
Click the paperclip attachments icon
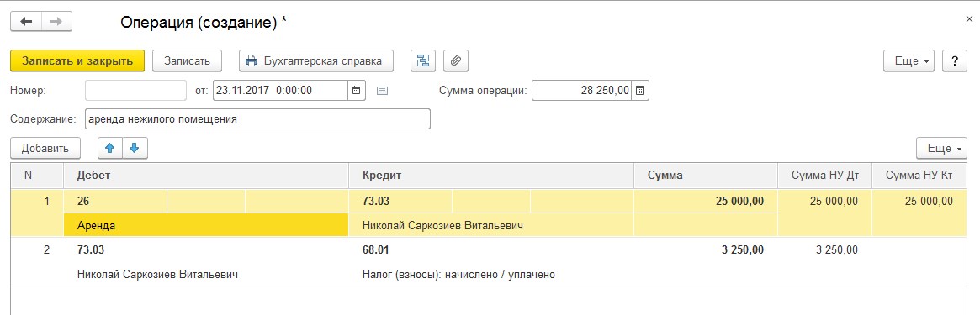(456, 60)
